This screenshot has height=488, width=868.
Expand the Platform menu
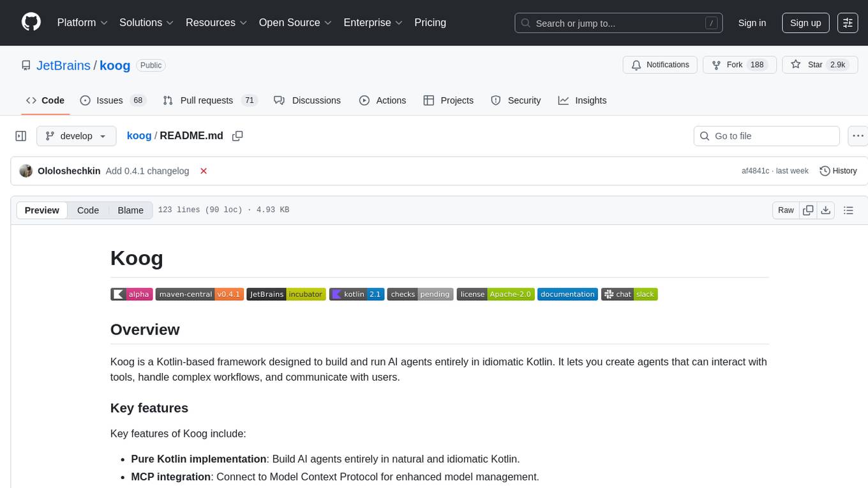pyautogui.click(x=82, y=22)
